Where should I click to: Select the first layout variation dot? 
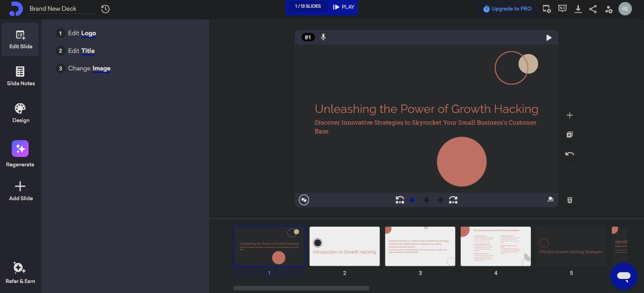coord(412,200)
